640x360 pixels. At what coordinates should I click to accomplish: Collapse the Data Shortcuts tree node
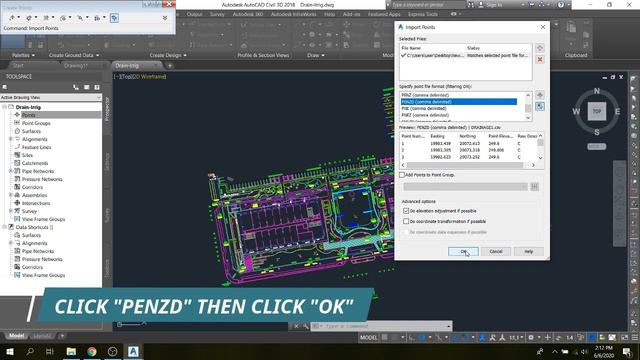[x=4, y=227]
